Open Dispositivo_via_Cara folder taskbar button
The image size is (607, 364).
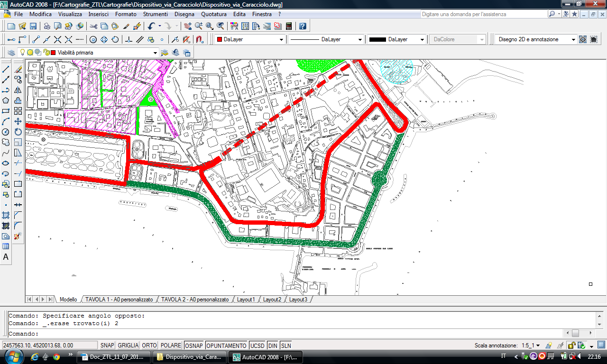tap(190, 357)
